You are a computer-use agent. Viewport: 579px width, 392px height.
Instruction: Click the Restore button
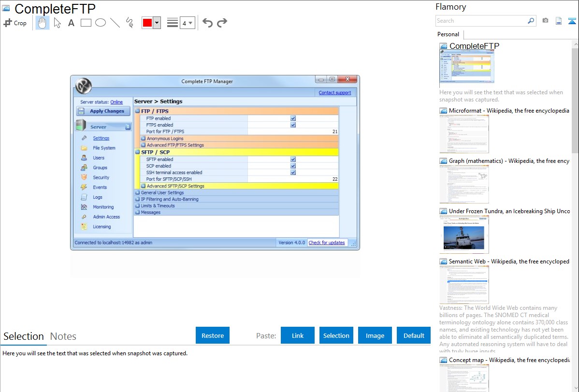point(213,335)
